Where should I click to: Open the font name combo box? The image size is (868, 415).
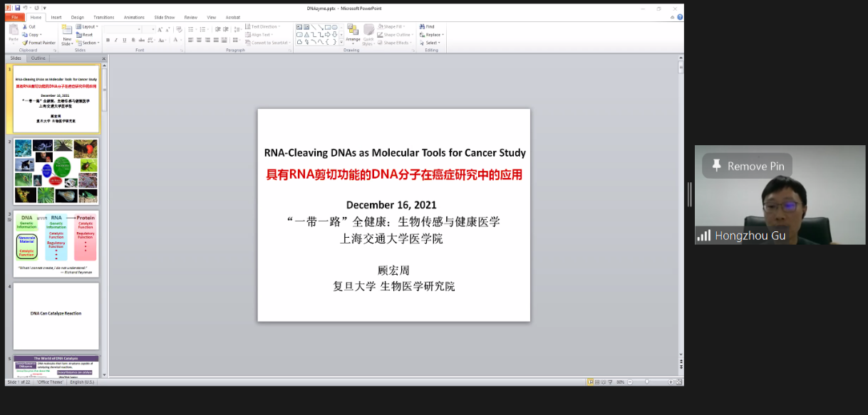[123, 29]
